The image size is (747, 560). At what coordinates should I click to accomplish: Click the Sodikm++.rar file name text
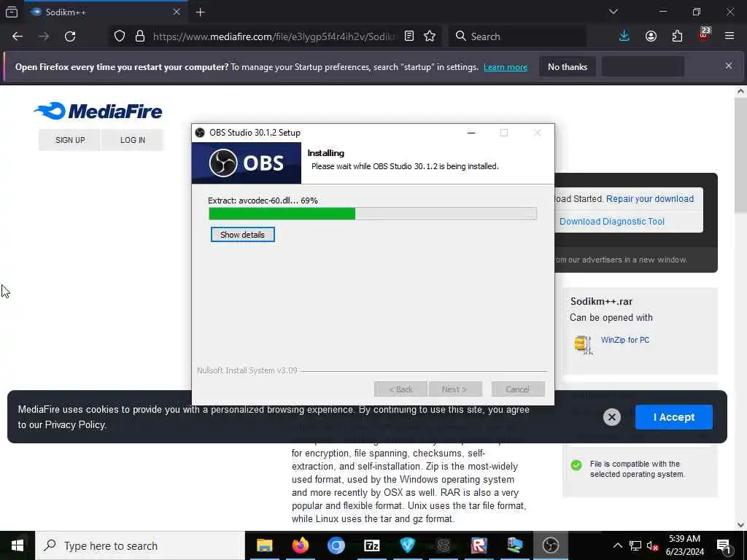601,301
